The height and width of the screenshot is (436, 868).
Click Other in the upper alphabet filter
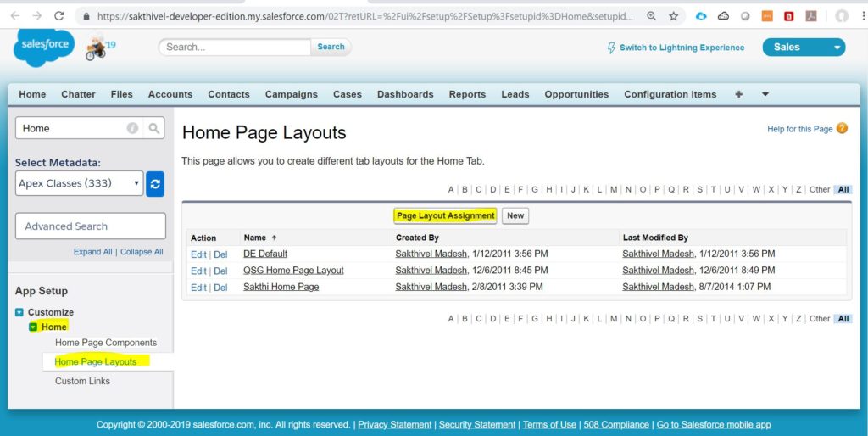coord(820,189)
